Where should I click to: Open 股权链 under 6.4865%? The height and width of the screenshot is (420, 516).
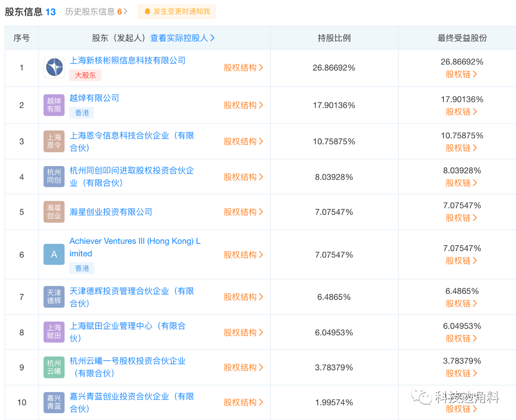point(462,304)
